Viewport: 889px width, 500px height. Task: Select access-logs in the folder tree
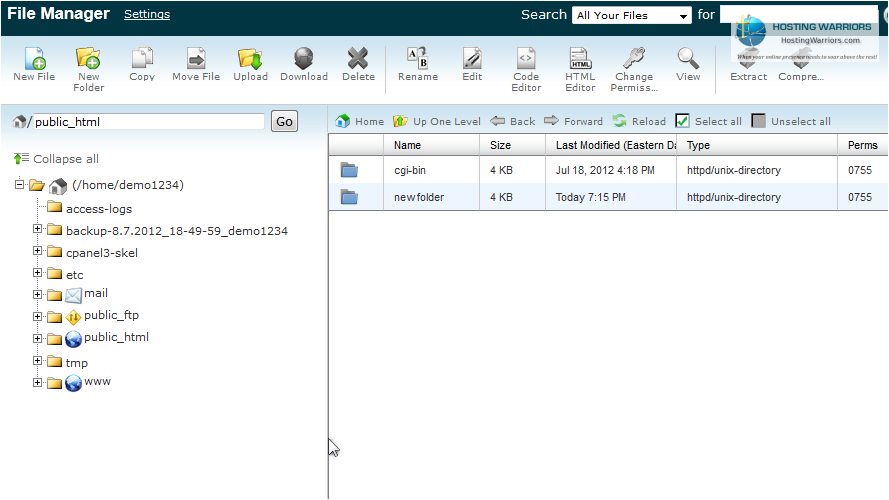pos(99,209)
